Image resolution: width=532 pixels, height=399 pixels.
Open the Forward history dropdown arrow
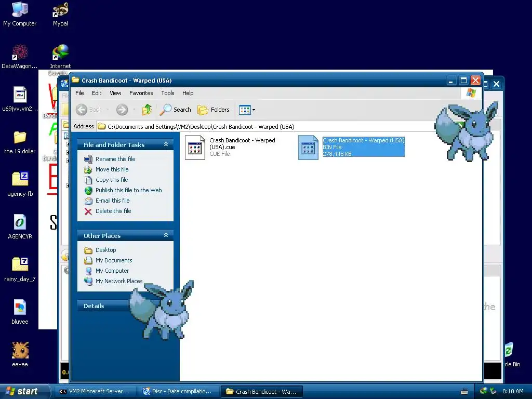pyautogui.click(x=135, y=110)
